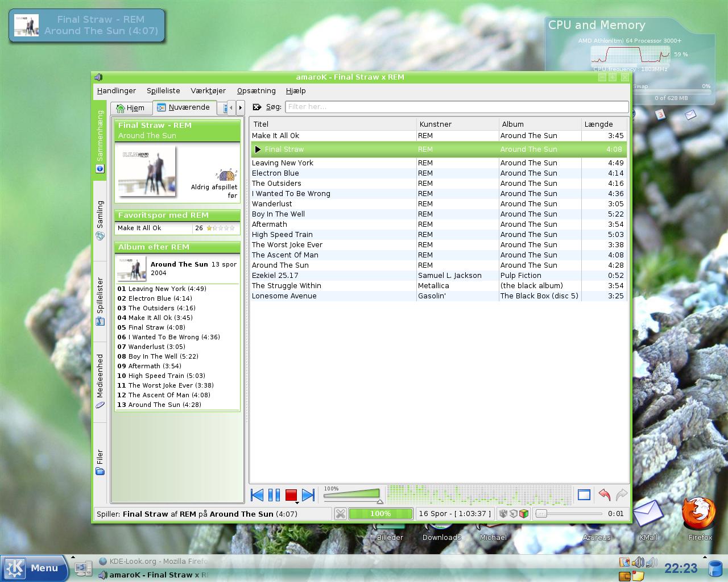Open the KDE Menu button
Screen dimensions: 728x582
tap(35, 568)
